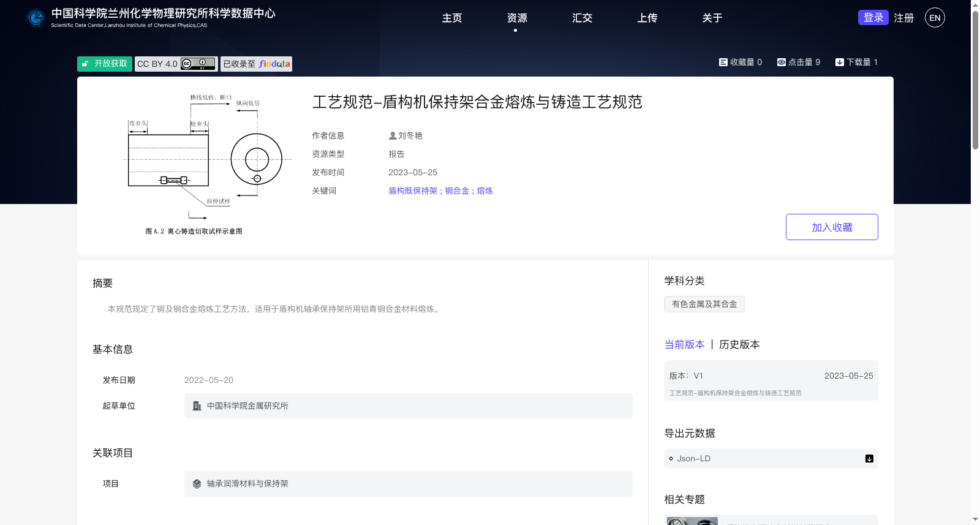Click the layers icon beside 轴承润滑材料与保持架
This screenshot has height=525, width=980.
[197, 484]
